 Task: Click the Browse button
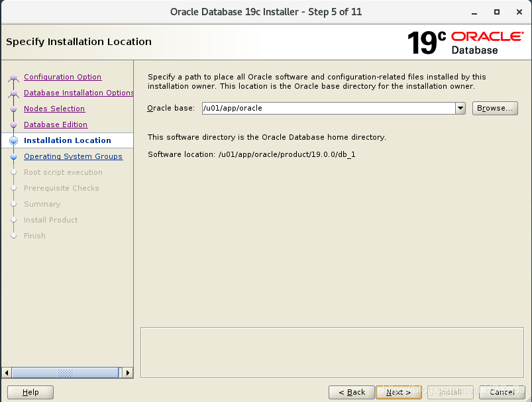point(495,108)
